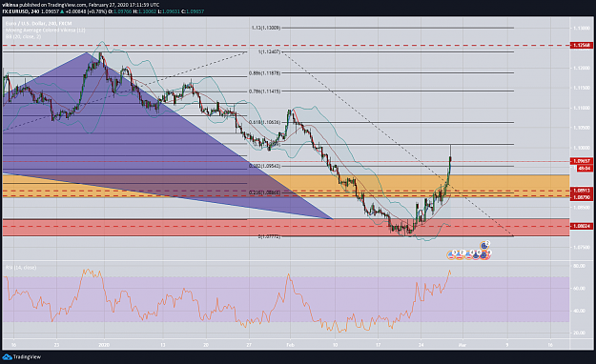
Task: Click the RSI (14, close) indicator legend
Action: pos(21,268)
